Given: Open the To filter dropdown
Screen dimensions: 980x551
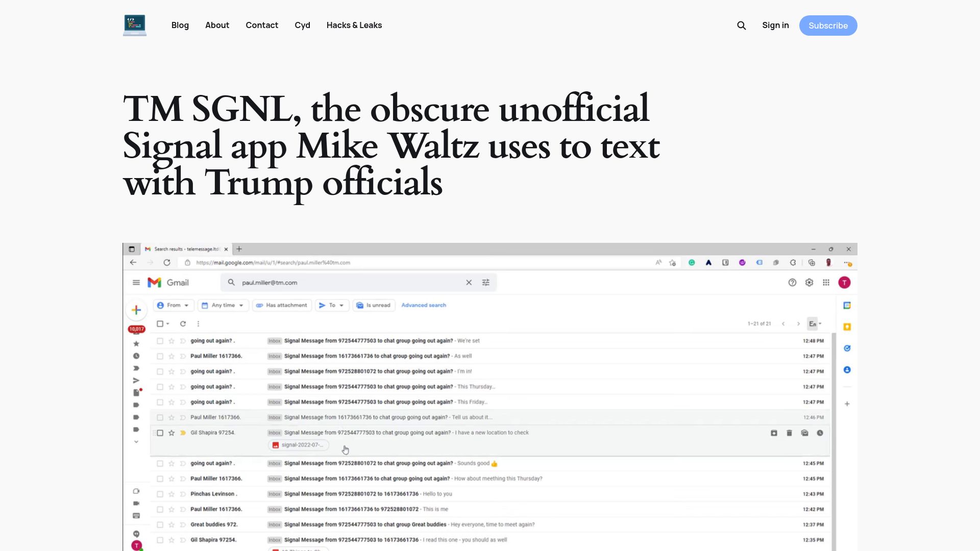Looking at the screenshot, I should point(332,305).
